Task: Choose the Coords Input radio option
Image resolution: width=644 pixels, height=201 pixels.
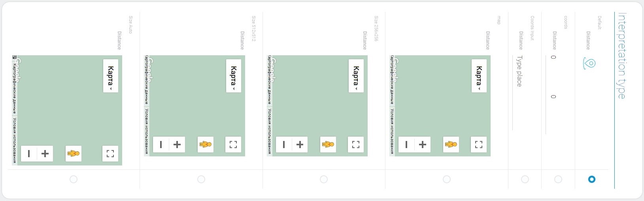Action: coord(525,179)
